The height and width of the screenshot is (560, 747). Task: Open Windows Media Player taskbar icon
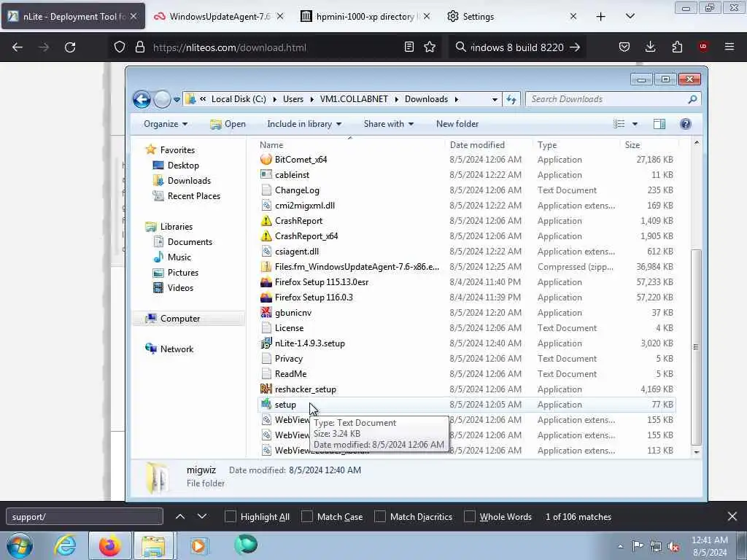pos(198,545)
